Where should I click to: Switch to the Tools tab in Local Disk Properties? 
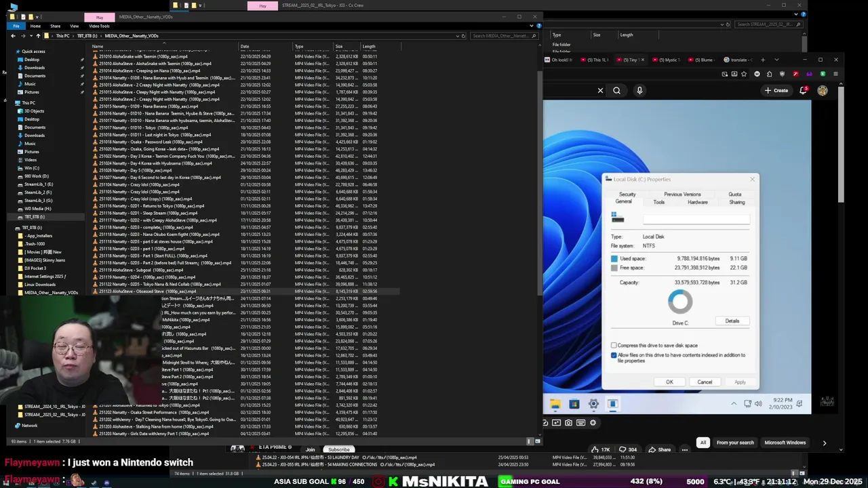pyautogui.click(x=659, y=202)
